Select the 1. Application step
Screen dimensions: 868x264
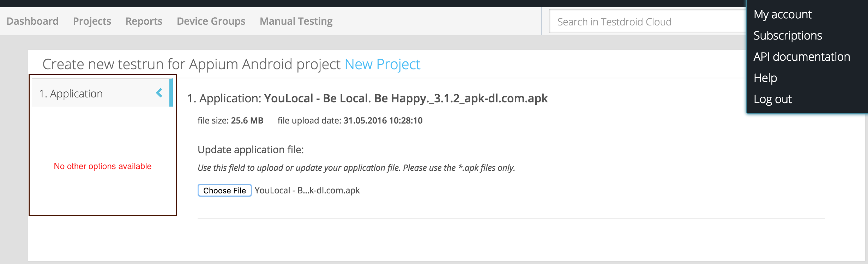(x=71, y=94)
